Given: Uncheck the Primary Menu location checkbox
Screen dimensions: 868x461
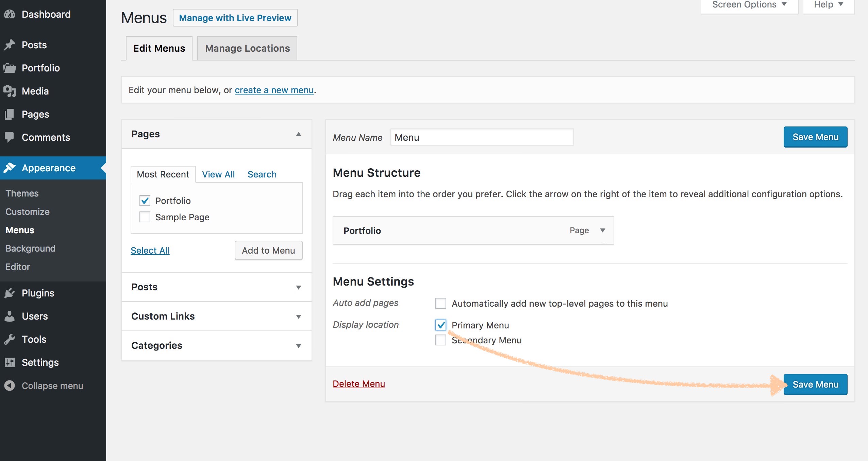Looking at the screenshot, I should click(441, 325).
